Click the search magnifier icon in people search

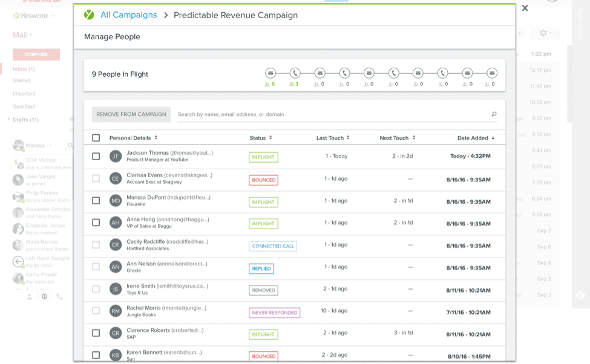(494, 114)
